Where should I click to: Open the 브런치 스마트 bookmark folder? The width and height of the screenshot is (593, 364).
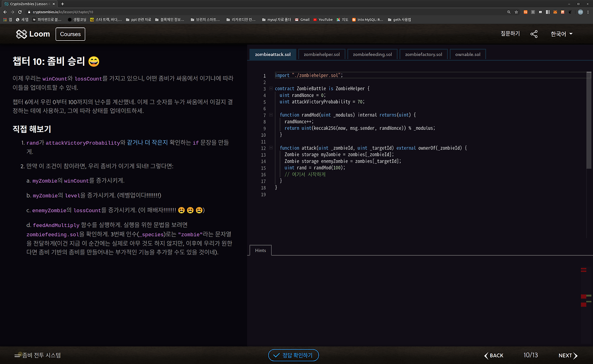click(x=204, y=19)
